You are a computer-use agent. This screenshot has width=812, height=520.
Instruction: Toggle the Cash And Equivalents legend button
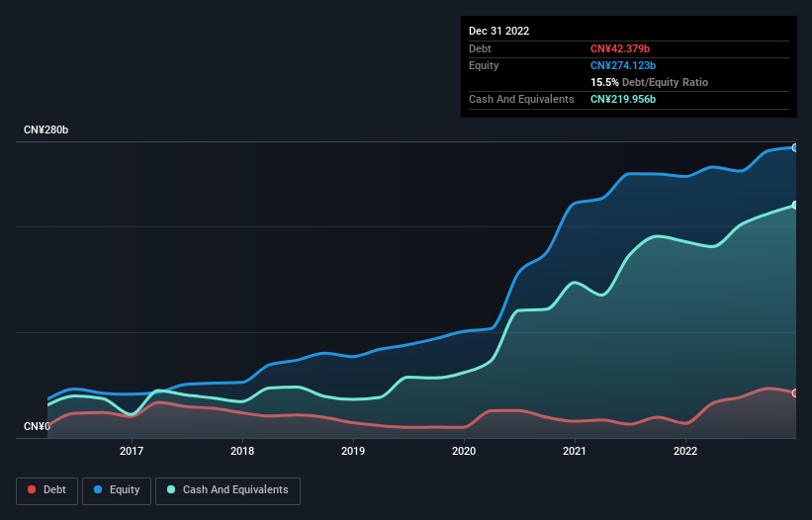click(x=227, y=490)
